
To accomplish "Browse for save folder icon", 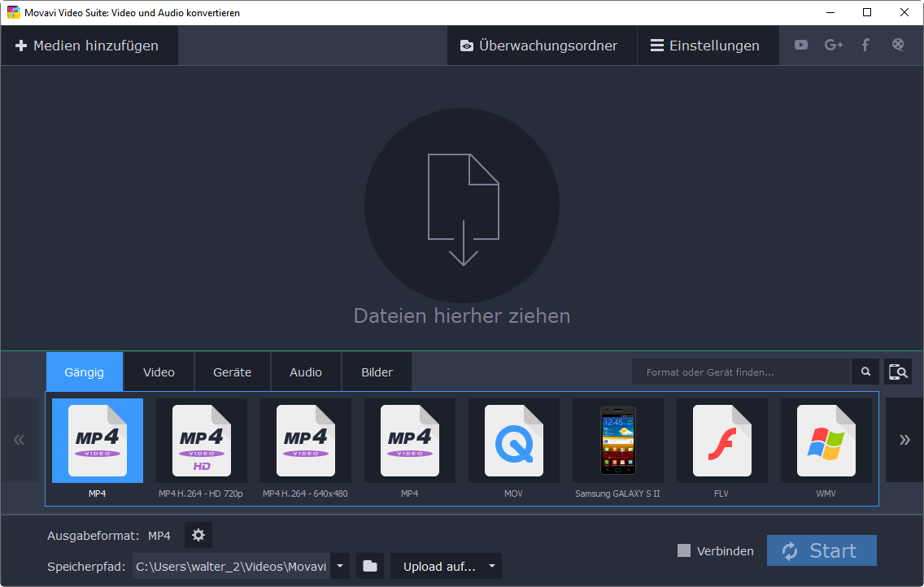I will (x=370, y=567).
